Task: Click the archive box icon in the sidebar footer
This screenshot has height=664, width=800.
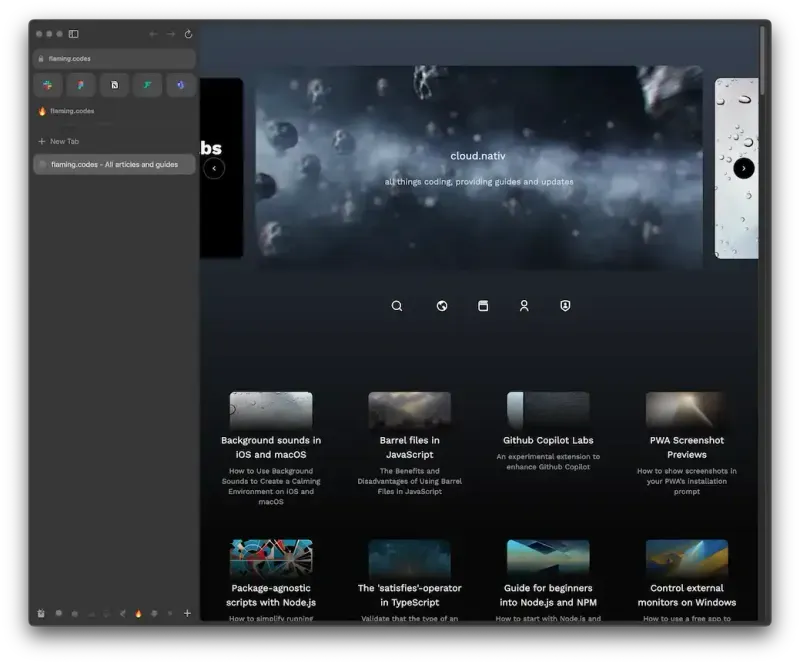Action: 41,613
